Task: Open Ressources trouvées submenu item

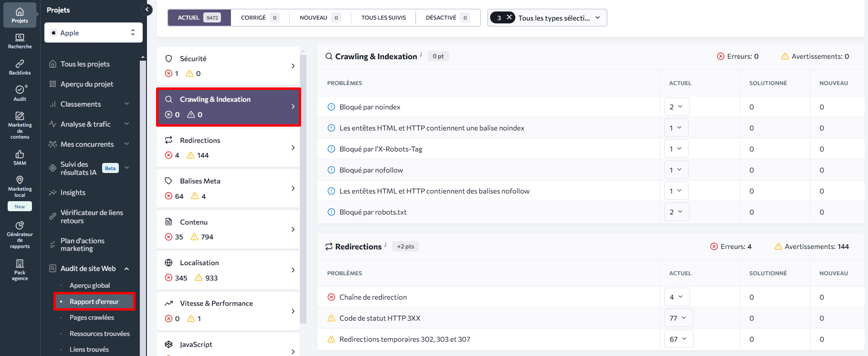Action: point(100,334)
